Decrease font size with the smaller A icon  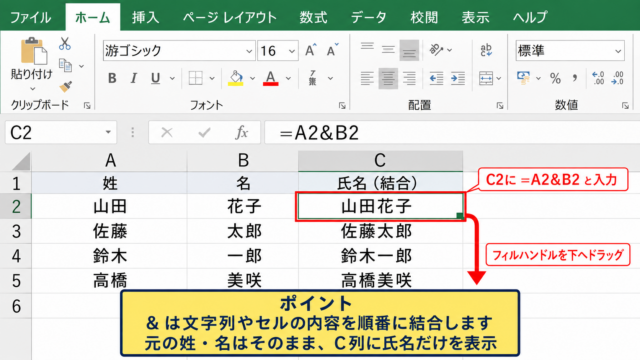pyautogui.click(x=332, y=50)
